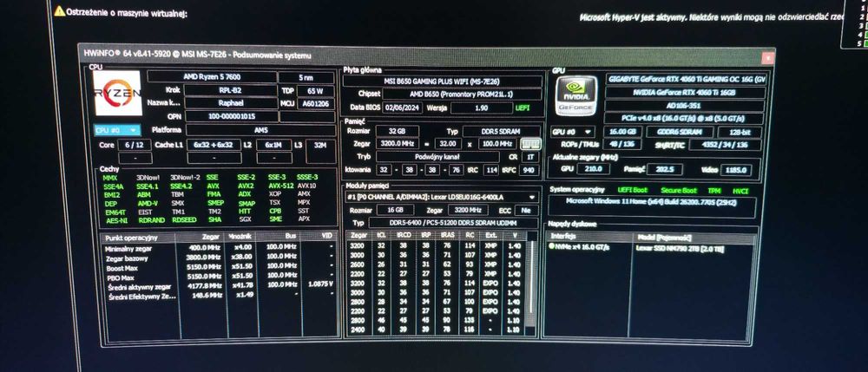Open the GPU #0 selector dropdown

572,132
